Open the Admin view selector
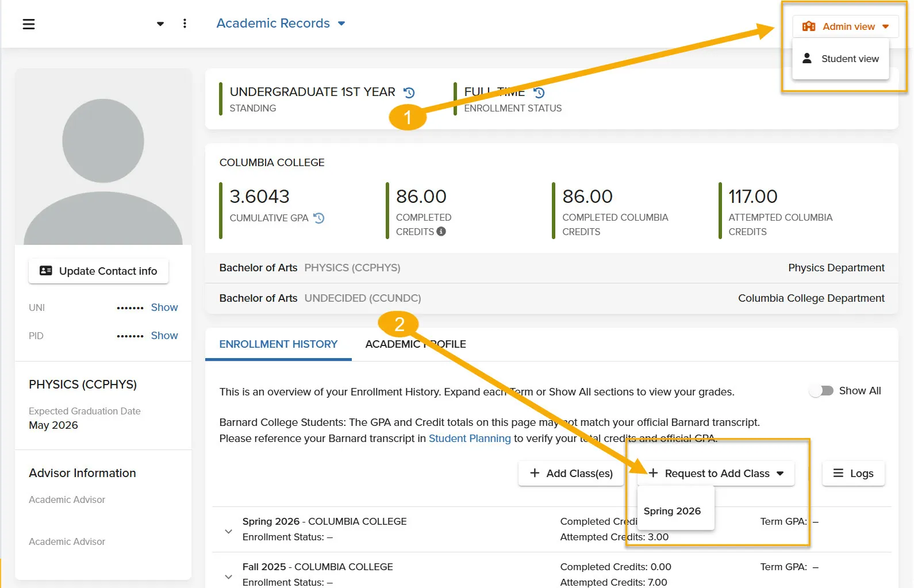The width and height of the screenshot is (914, 588). pos(845,26)
